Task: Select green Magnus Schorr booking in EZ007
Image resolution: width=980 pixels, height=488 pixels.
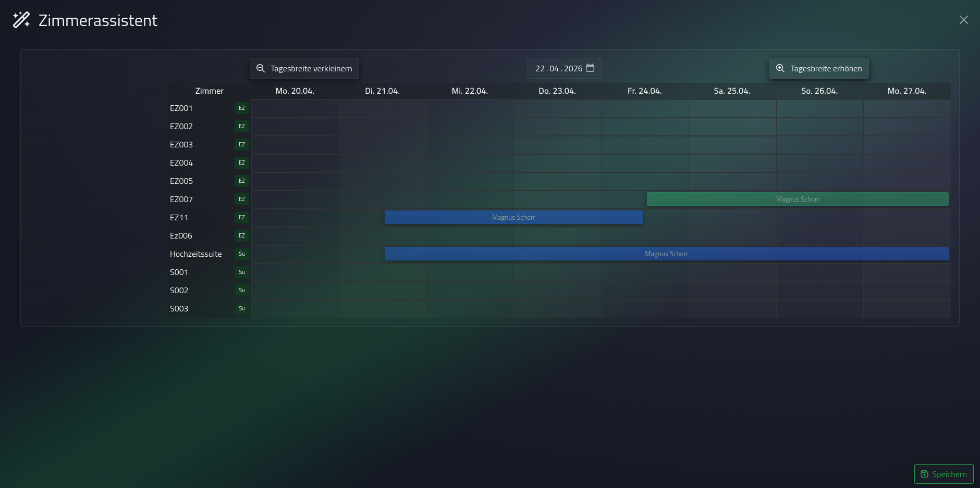Action: pyautogui.click(x=798, y=199)
